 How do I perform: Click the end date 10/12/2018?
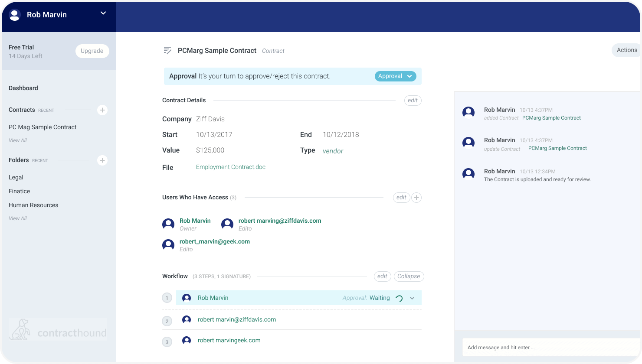click(341, 135)
